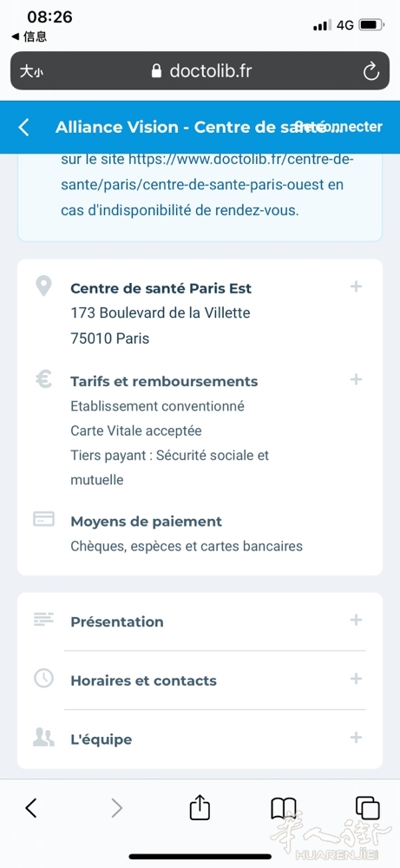Tap the team icon beside L'équipe

click(x=43, y=737)
